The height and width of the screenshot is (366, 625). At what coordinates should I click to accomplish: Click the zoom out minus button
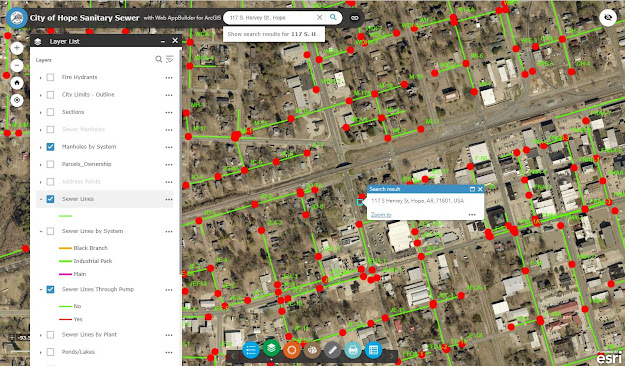17,65
